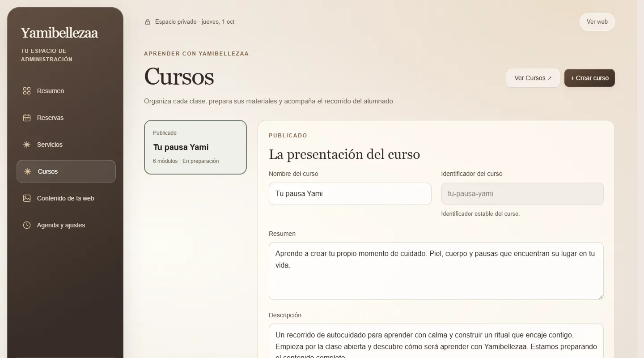Screen dimensions: 644x358
Task: Click the Agenda y ajustes clock icon
Action: (x=27, y=225)
